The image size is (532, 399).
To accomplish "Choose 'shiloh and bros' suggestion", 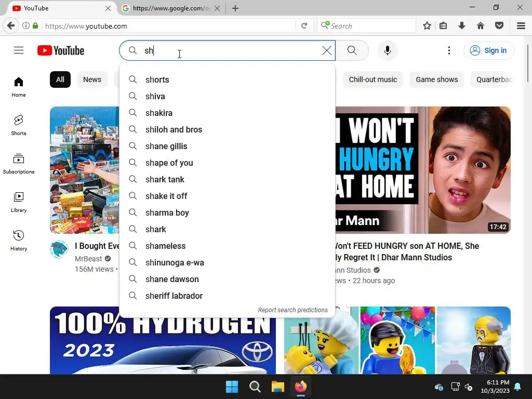I will tap(228, 129).
